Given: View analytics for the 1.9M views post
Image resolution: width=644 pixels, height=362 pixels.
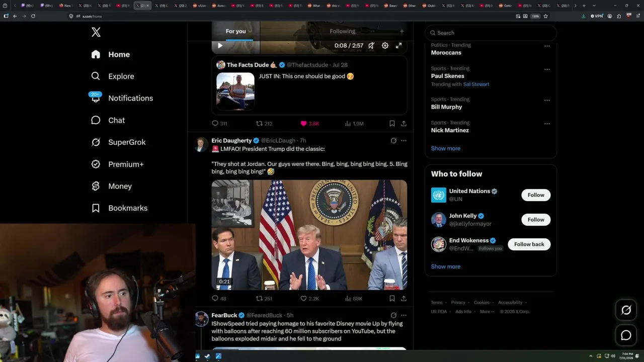Looking at the screenshot, I should pyautogui.click(x=354, y=123).
